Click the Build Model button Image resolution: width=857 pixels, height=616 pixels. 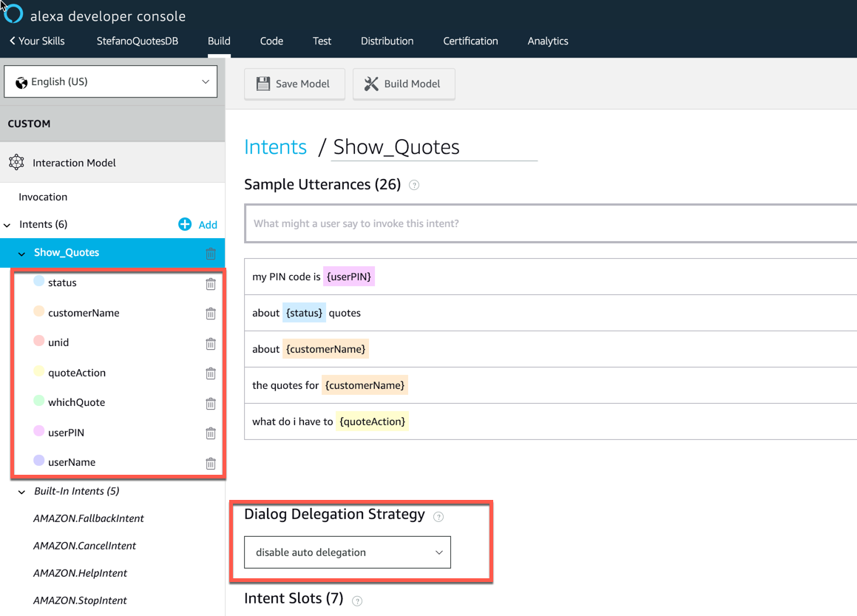click(x=404, y=84)
